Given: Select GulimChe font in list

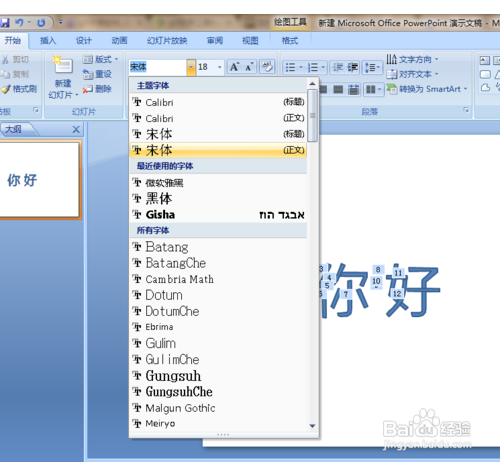Looking at the screenshot, I should [218, 359].
